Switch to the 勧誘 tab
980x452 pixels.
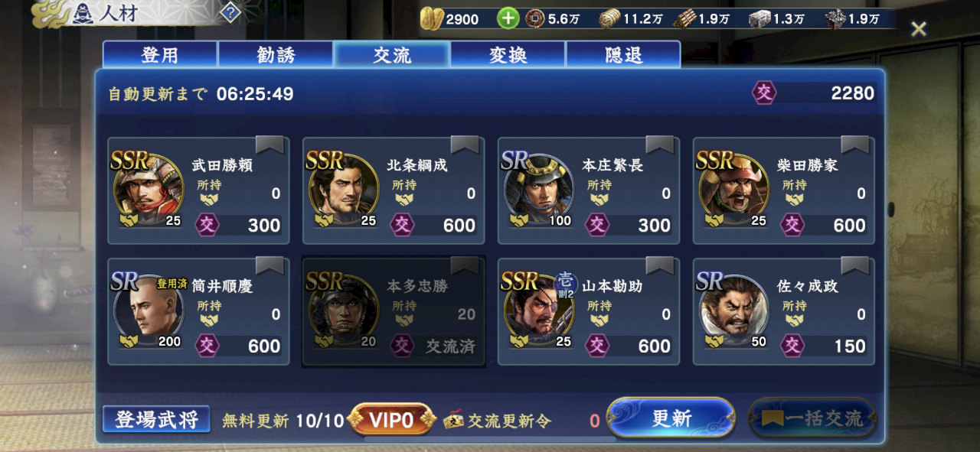(276, 55)
